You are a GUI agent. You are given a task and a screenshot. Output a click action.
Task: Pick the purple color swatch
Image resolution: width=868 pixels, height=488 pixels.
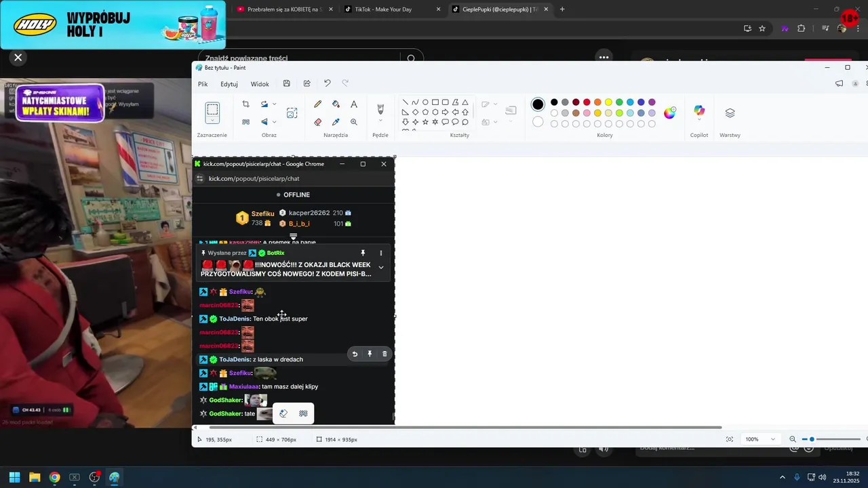(652, 102)
